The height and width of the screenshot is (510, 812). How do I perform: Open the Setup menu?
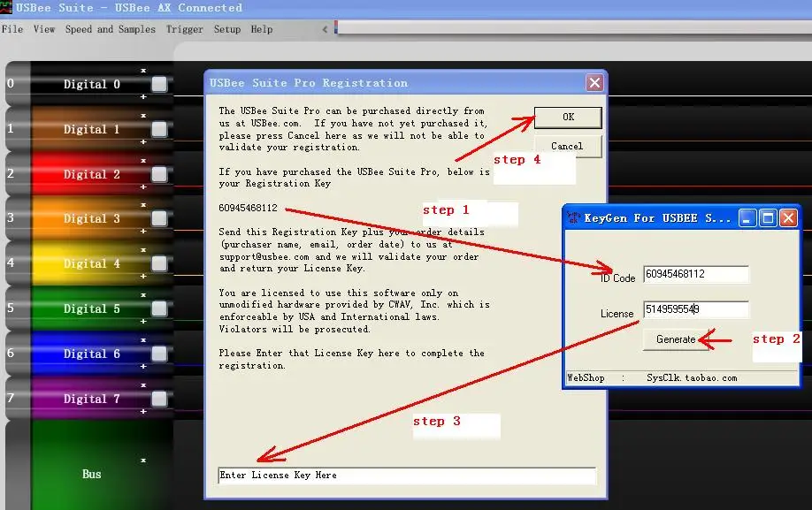(x=227, y=29)
